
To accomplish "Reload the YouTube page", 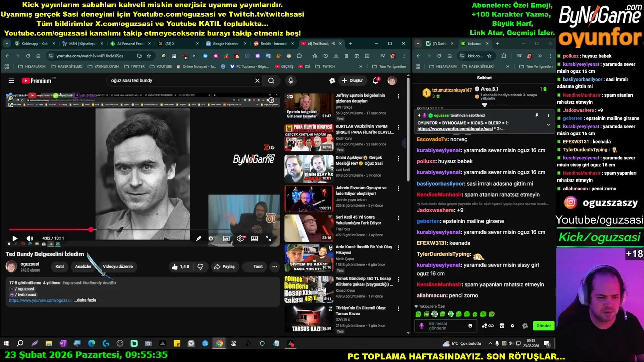I will (28, 56).
